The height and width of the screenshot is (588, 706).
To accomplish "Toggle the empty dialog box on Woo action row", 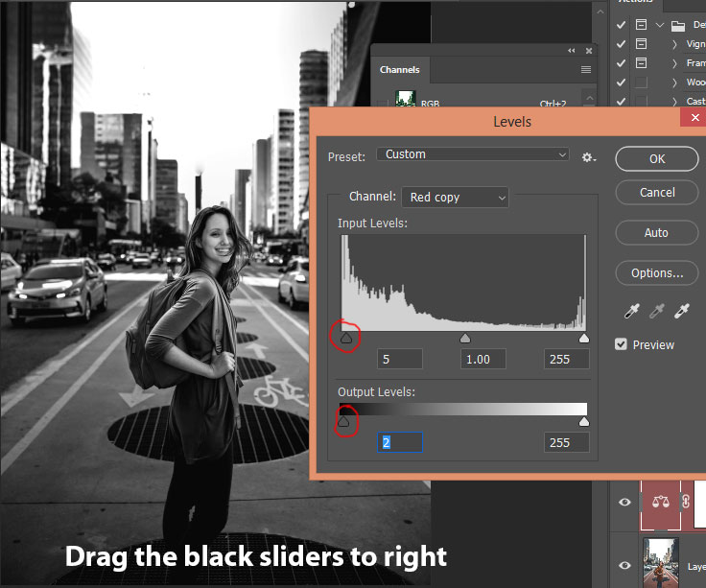I will 641,82.
